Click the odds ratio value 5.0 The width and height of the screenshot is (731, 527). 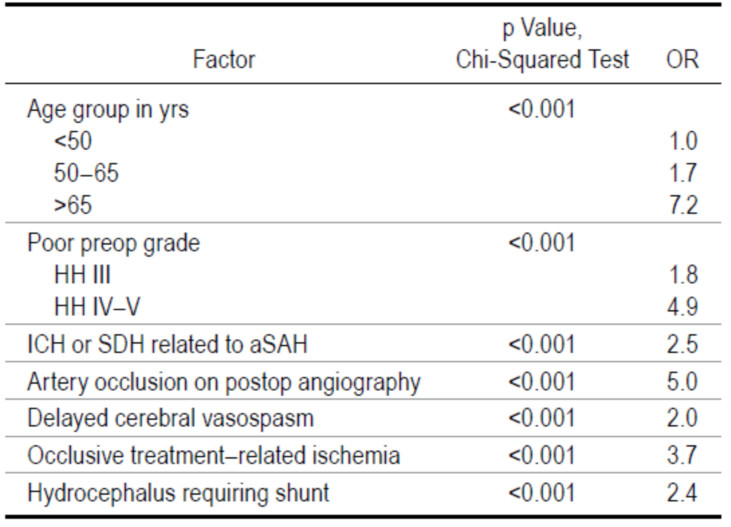pos(683,382)
